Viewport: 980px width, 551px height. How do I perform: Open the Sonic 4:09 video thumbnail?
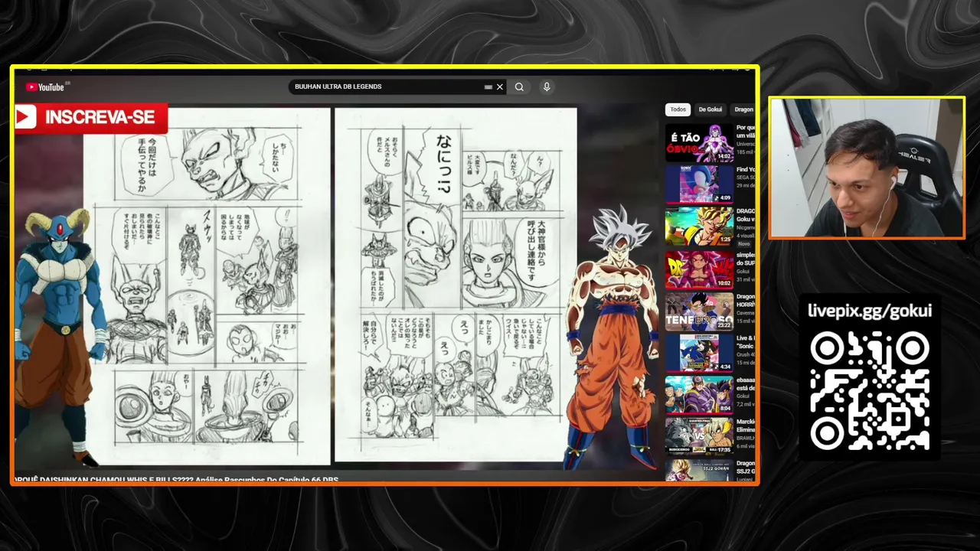tap(699, 184)
